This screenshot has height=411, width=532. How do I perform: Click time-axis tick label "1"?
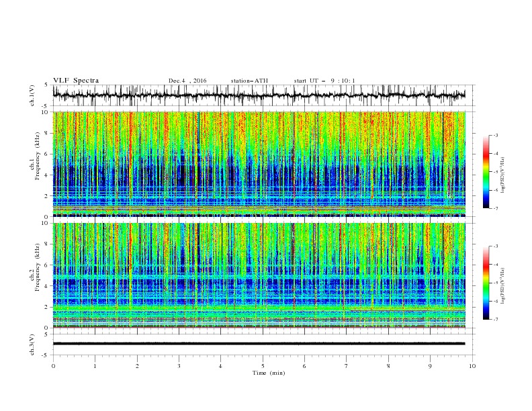pyautogui.click(x=95, y=366)
